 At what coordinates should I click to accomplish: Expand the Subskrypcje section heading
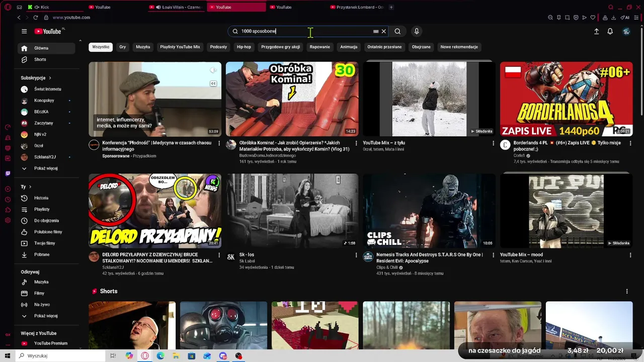pos(36,78)
